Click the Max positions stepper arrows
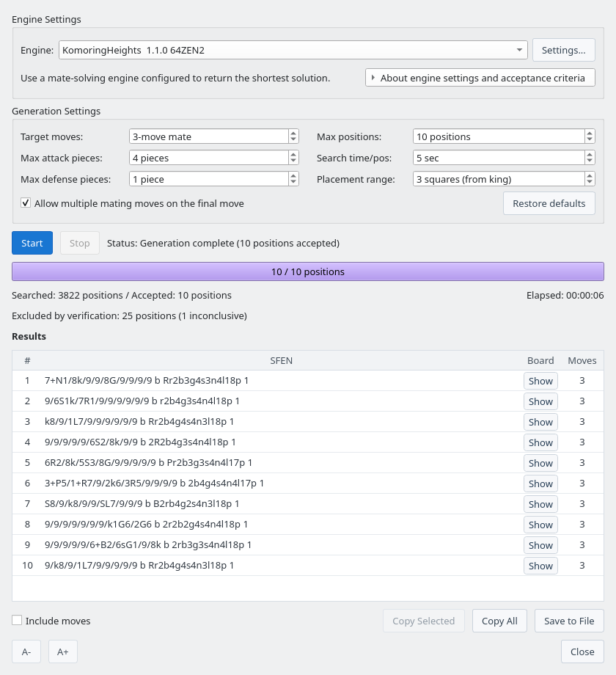This screenshot has width=616, height=675. [x=590, y=136]
